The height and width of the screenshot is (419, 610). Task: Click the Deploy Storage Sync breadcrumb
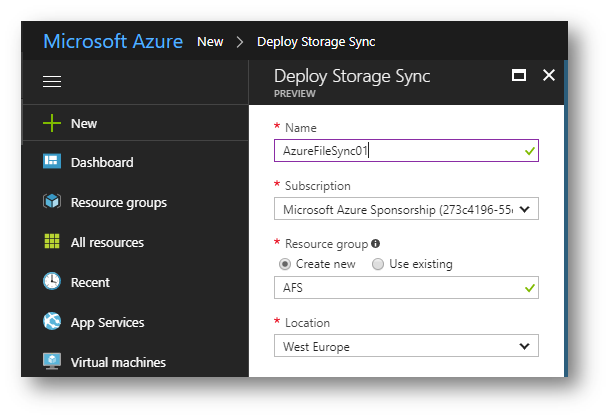click(316, 42)
